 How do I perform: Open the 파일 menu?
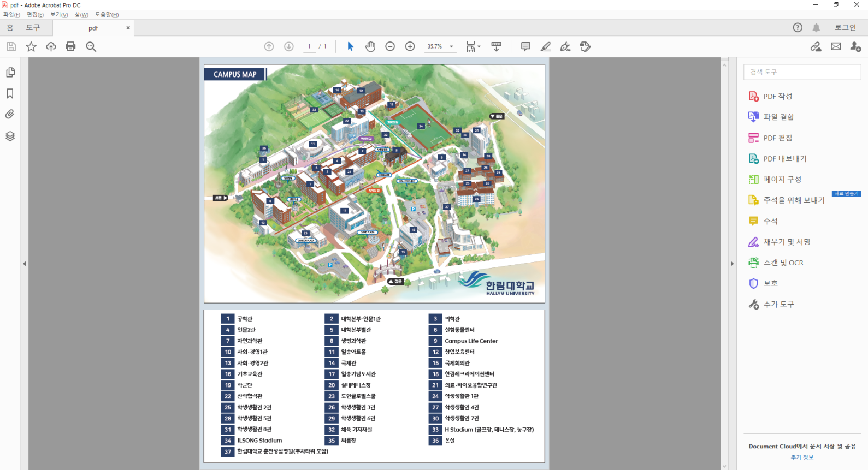click(11, 15)
